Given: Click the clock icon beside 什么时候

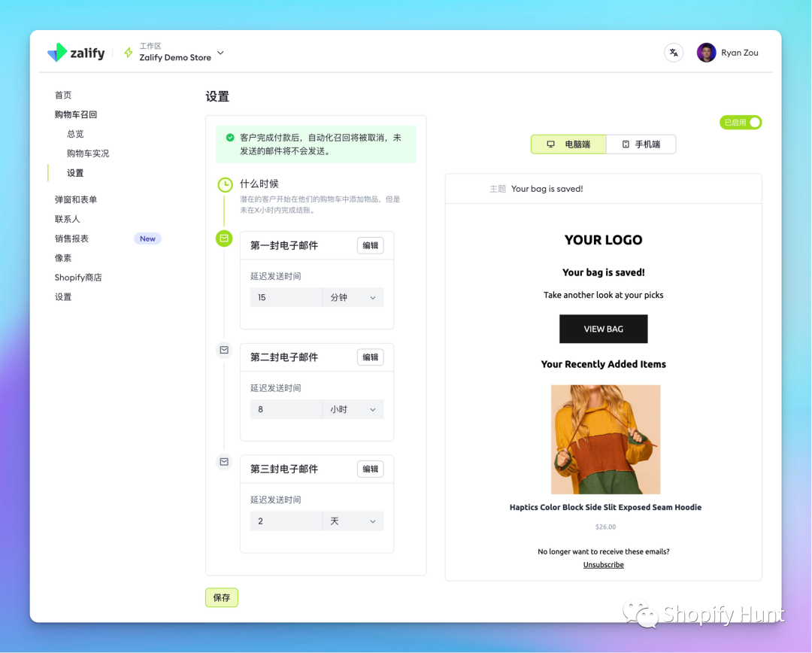Looking at the screenshot, I should (224, 184).
